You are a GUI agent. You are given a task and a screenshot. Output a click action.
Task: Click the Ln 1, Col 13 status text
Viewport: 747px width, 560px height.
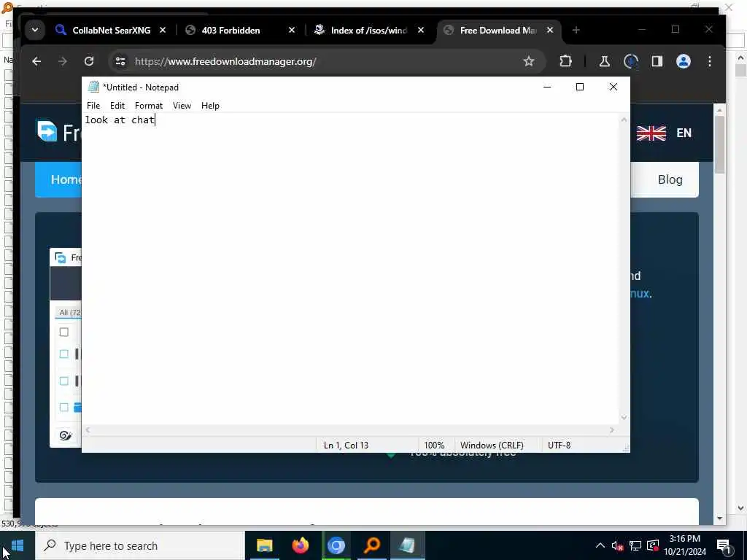click(x=346, y=446)
